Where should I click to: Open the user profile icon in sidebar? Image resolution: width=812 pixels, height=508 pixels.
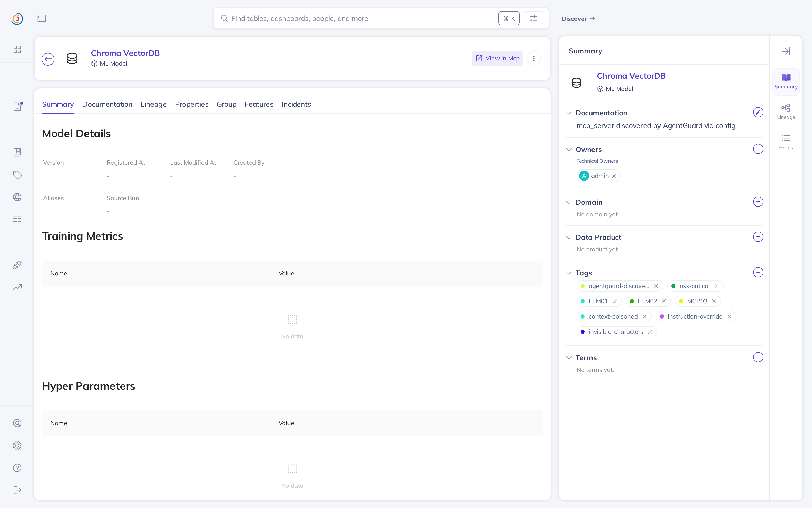(x=17, y=423)
